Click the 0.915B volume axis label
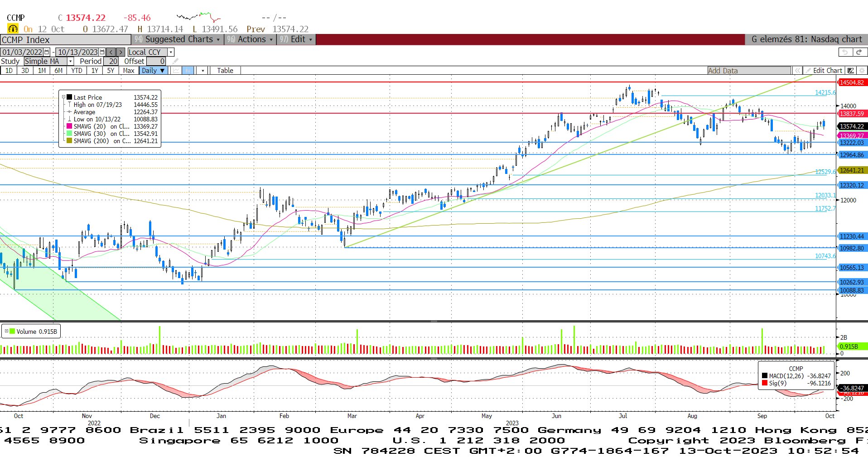The image size is (868, 476). [853, 346]
